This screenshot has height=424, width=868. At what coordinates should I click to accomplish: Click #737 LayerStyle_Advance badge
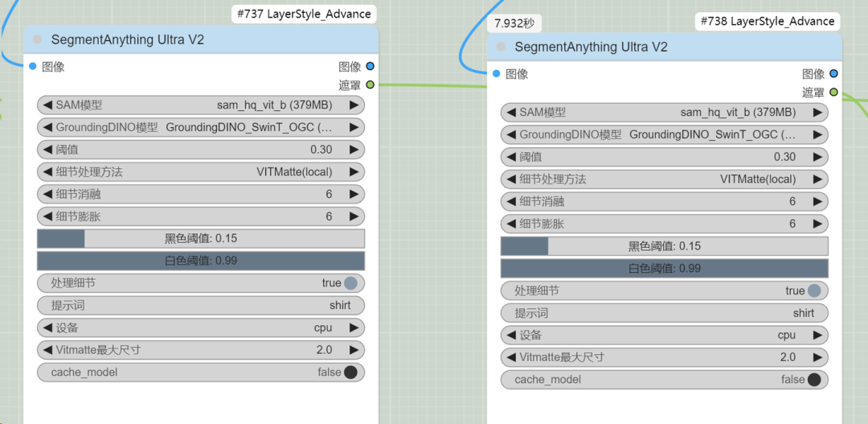point(304,14)
